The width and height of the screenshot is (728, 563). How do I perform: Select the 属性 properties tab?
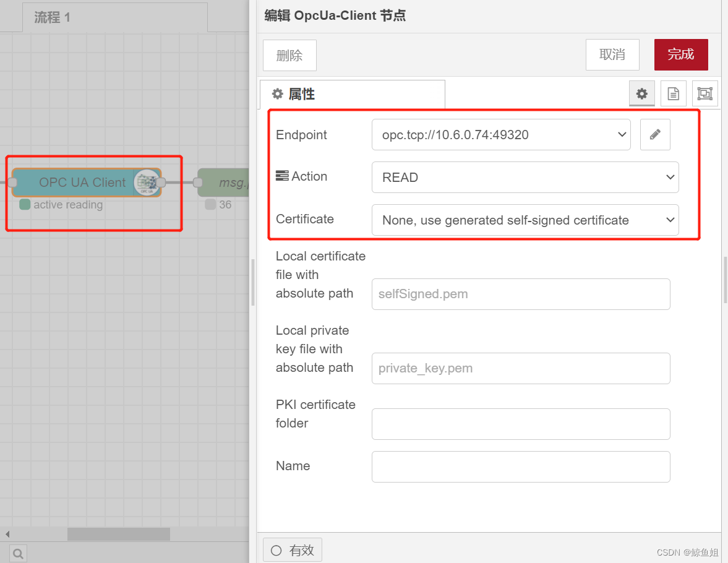(x=352, y=94)
